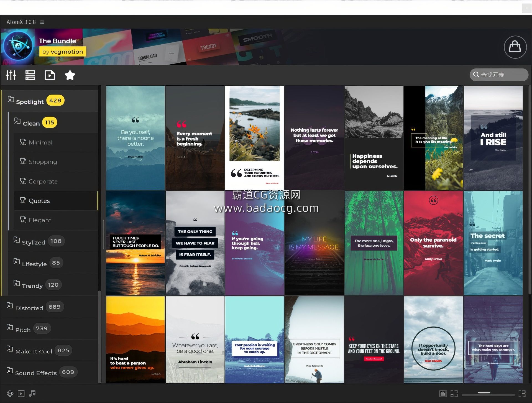Select the 'My life is my message' thumbnail
Viewport: 532px width, 403px height.
click(x=314, y=243)
